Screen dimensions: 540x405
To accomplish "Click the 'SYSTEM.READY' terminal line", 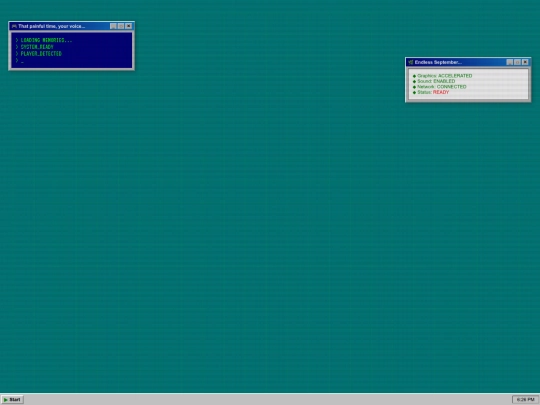I will [34, 47].
